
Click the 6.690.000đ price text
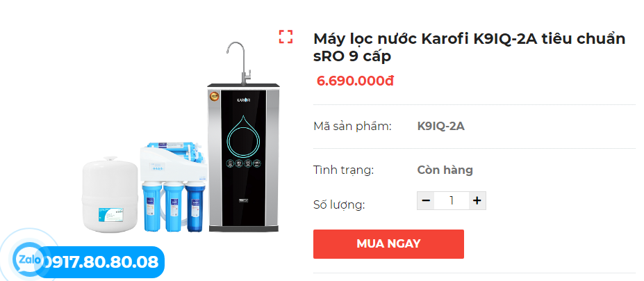(355, 81)
